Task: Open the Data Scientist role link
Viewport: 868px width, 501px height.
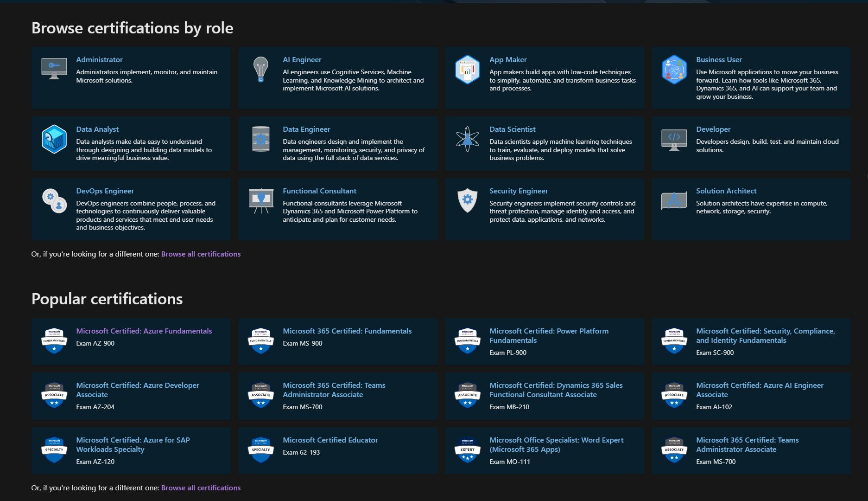Action: coord(513,129)
